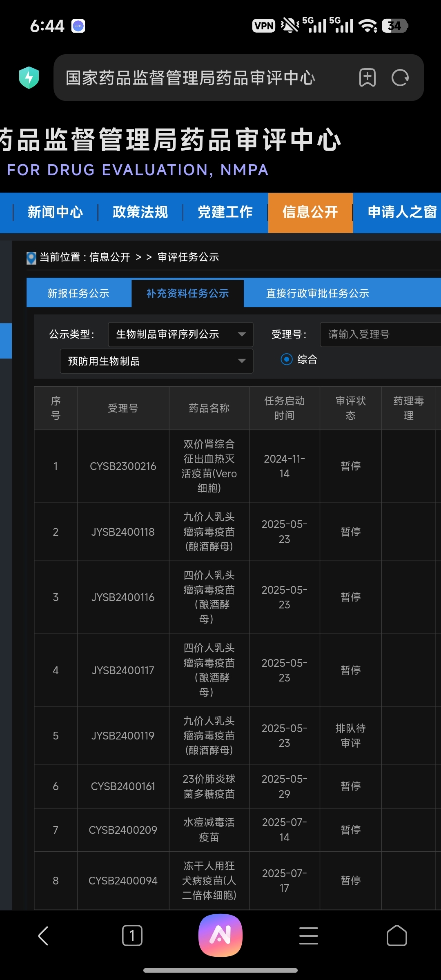Viewport: 441px width, 980px height.
Task: Tap the VPN status icon
Action: point(264,26)
